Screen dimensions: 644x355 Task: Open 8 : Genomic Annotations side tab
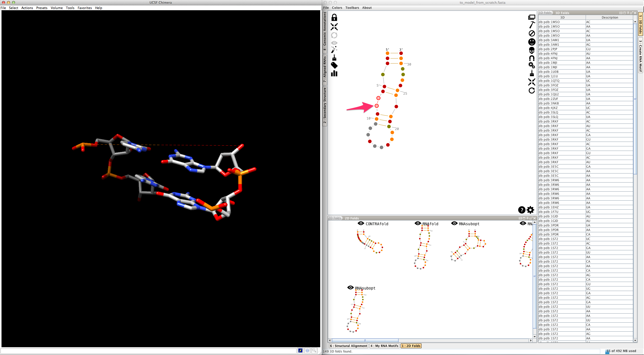tap(325, 32)
